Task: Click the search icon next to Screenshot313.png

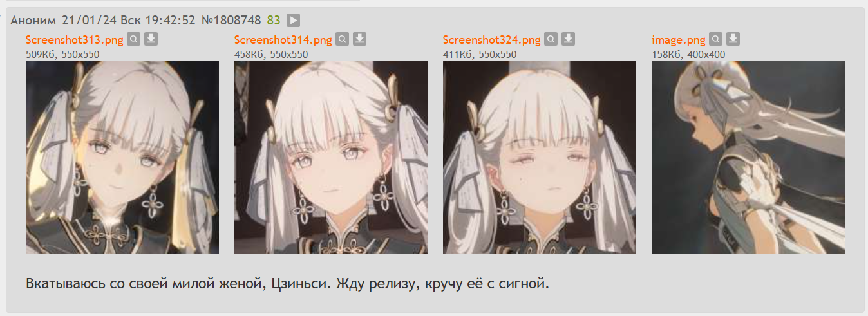Action: 133,39
